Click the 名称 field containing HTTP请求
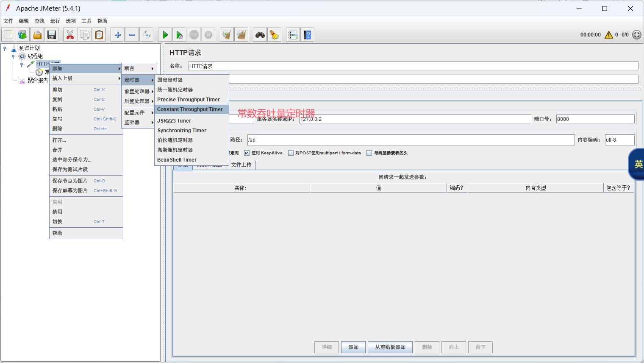The width and height of the screenshot is (644, 363). coord(413,66)
